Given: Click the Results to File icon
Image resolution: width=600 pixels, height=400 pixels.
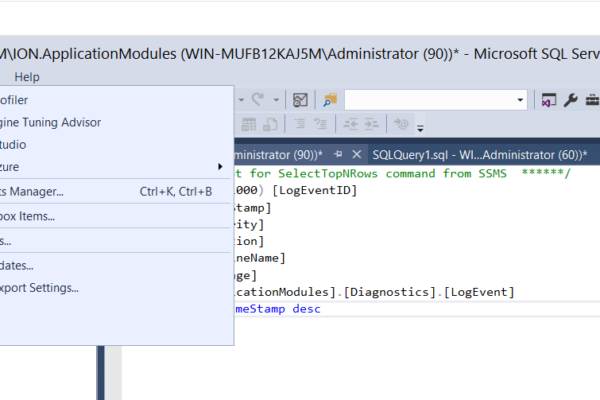Looking at the screenshot, I should click(270, 124).
